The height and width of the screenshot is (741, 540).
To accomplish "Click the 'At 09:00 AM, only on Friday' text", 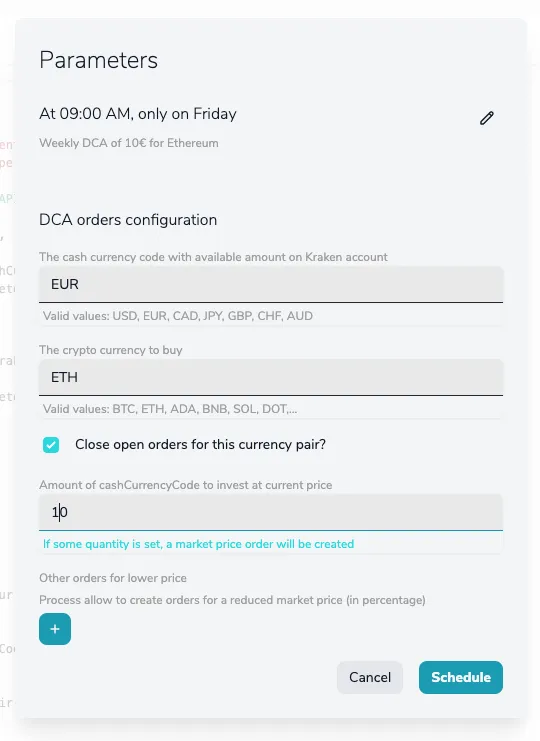I will coord(138,114).
